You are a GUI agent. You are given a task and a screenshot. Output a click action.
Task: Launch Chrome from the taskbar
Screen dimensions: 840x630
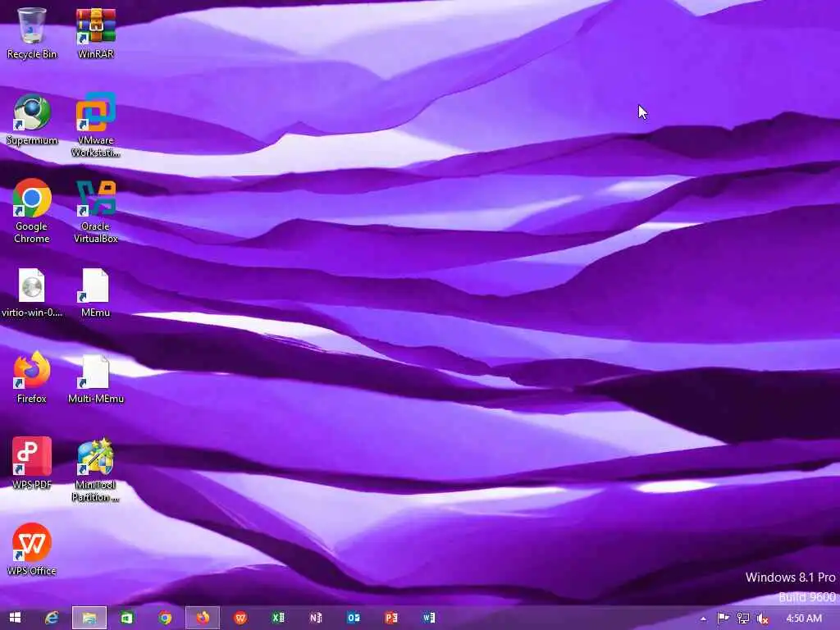165,618
